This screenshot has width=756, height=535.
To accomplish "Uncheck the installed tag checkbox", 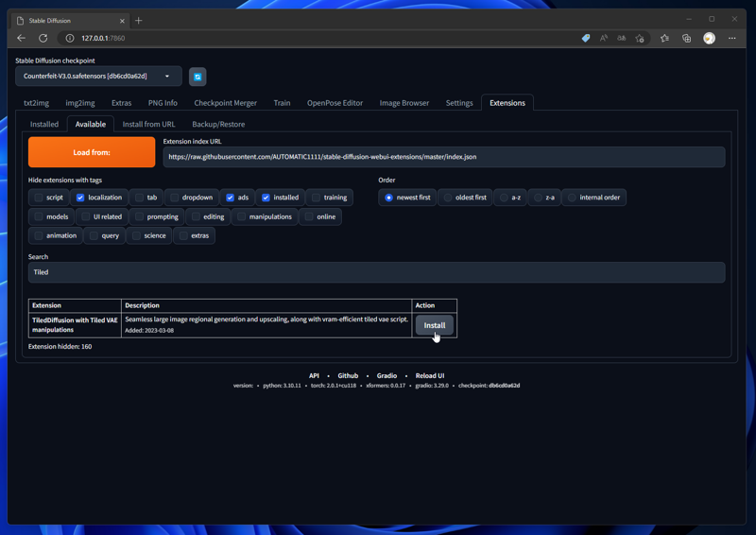I will pos(266,198).
